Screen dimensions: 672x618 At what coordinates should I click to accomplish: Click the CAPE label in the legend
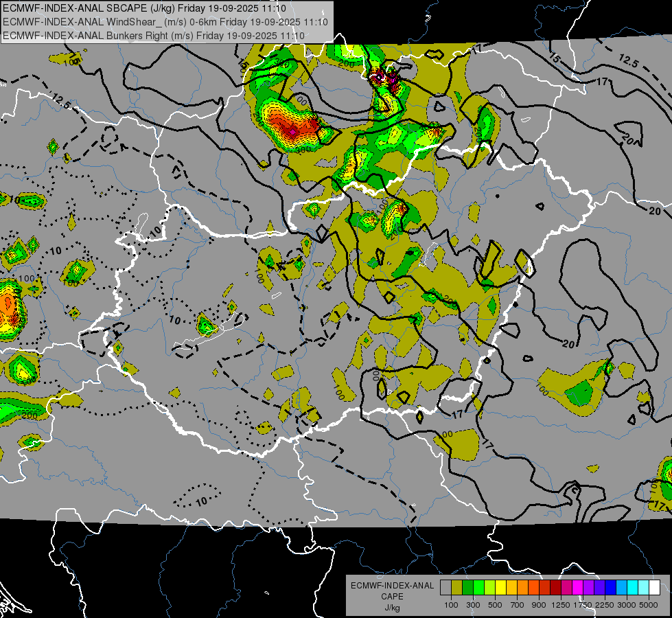coord(392,597)
